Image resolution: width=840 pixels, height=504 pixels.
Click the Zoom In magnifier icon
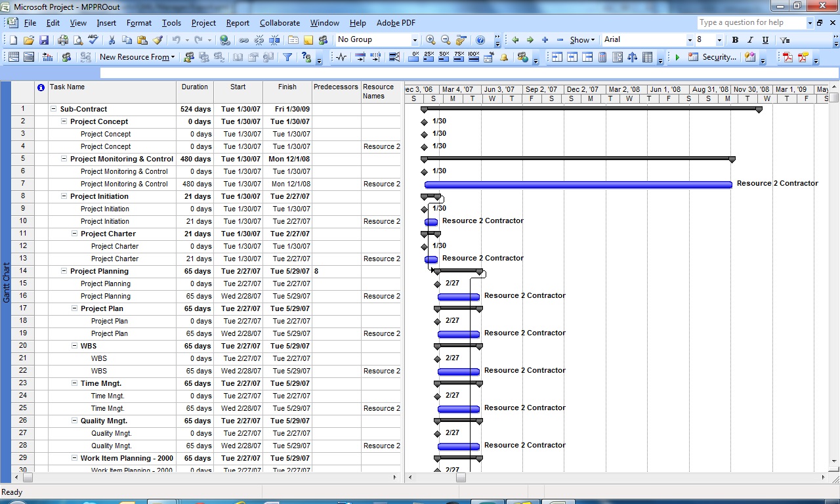click(x=430, y=40)
